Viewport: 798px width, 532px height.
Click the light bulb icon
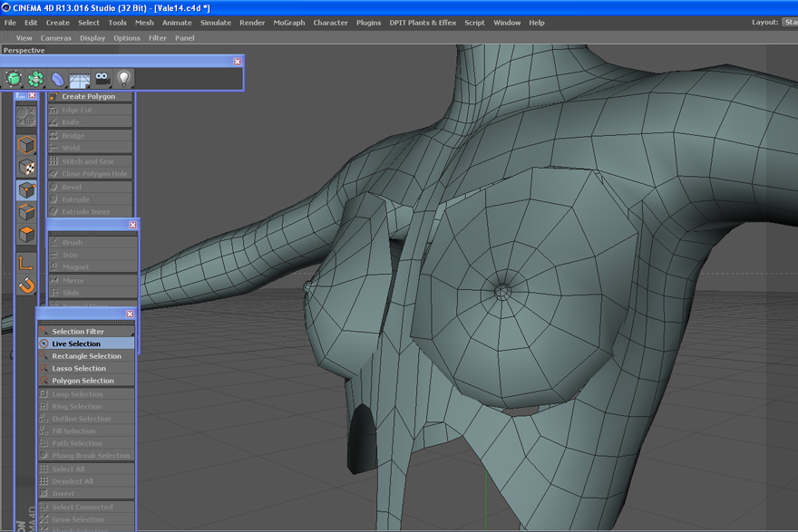coord(124,79)
